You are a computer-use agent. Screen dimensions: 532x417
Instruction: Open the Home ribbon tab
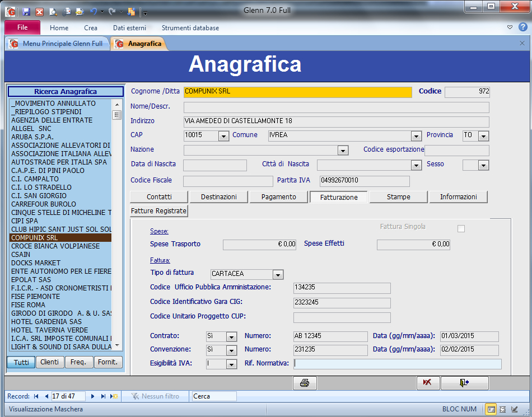click(59, 28)
